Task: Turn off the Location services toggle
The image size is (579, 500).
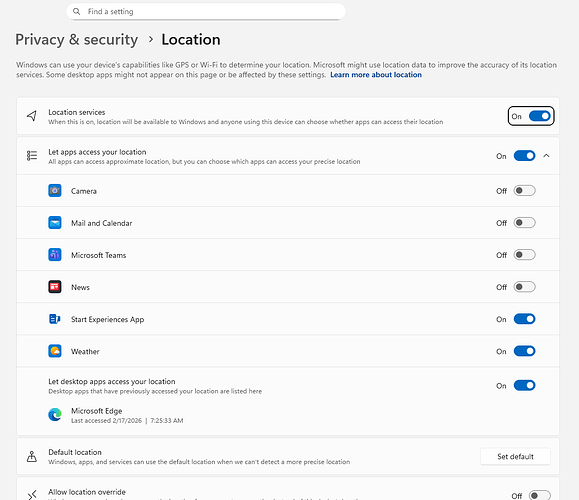Action: [539, 116]
